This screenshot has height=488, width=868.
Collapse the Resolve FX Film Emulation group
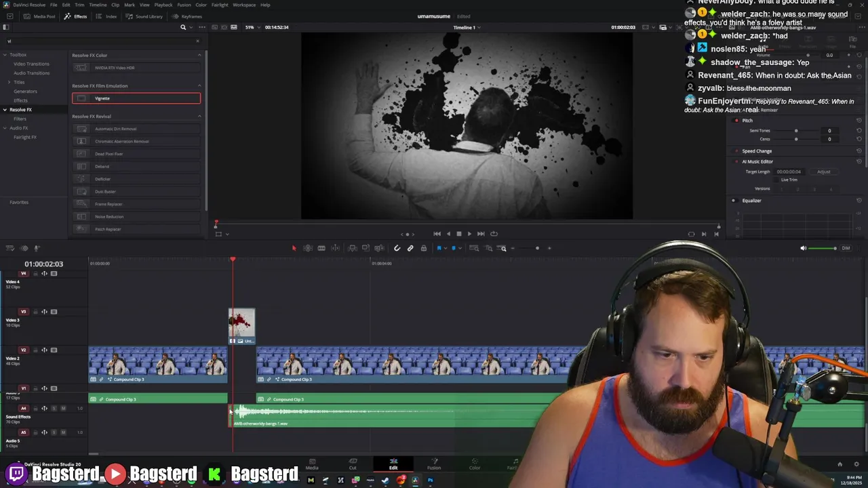point(199,85)
